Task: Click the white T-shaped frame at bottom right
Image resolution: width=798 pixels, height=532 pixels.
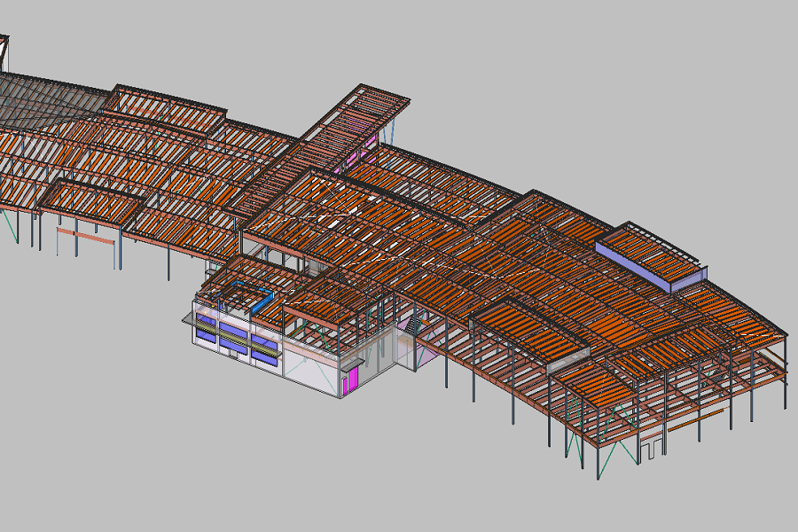Action: point(653,448)
